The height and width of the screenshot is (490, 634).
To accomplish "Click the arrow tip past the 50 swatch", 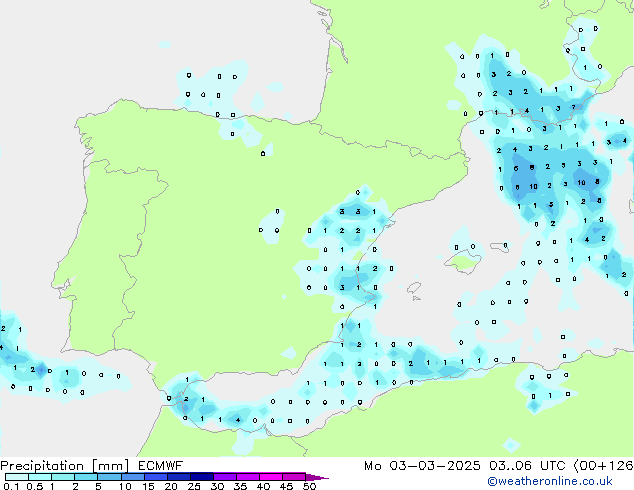I will [x=317, y=477].
